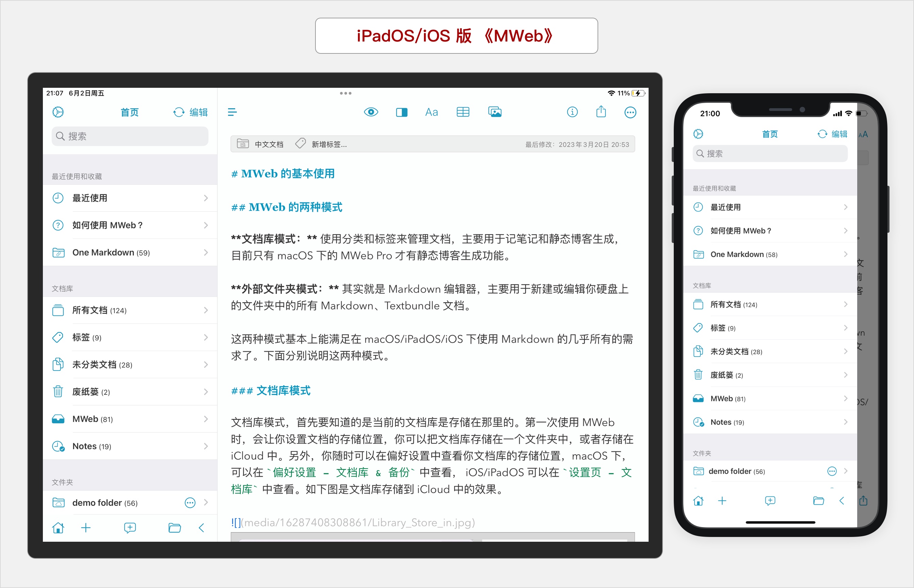Expand chevron of MWeb (81) on iPad
The width and height of the screenshot is (914, 588).
point(206,419)
